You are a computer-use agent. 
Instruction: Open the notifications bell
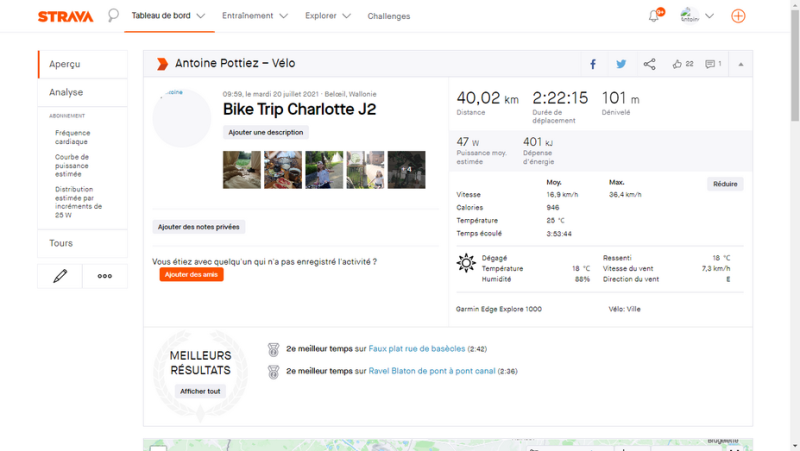(x=655, y=15)
